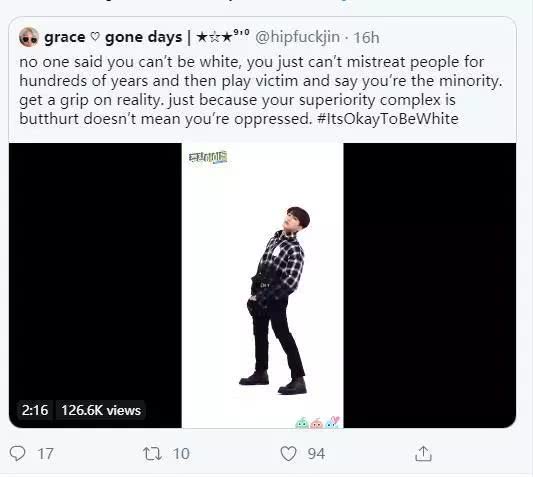Viewport: 533px width, 477px height.
Task: Open the @hipfuckjin handle link
Action: (x=297, y=37)
